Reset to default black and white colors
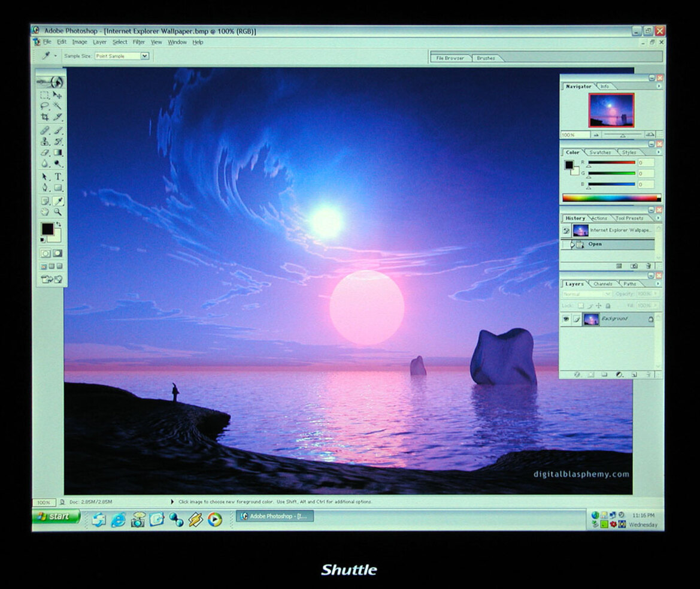 43,240
